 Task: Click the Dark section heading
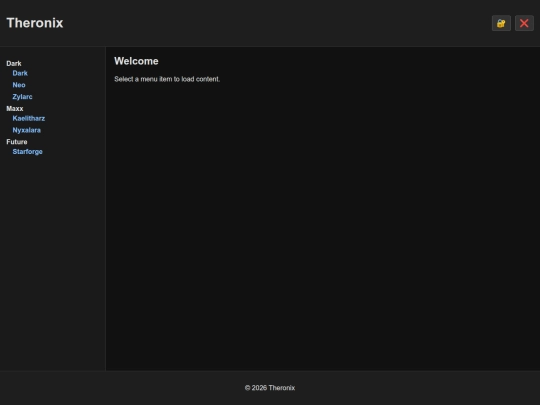click(x=14, y=63)
